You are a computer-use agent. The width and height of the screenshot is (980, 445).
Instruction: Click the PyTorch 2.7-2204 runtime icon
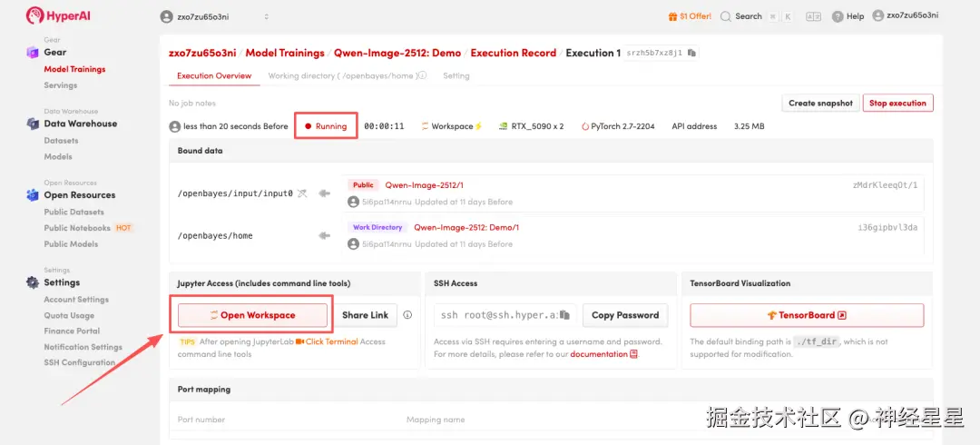point(585,126)
